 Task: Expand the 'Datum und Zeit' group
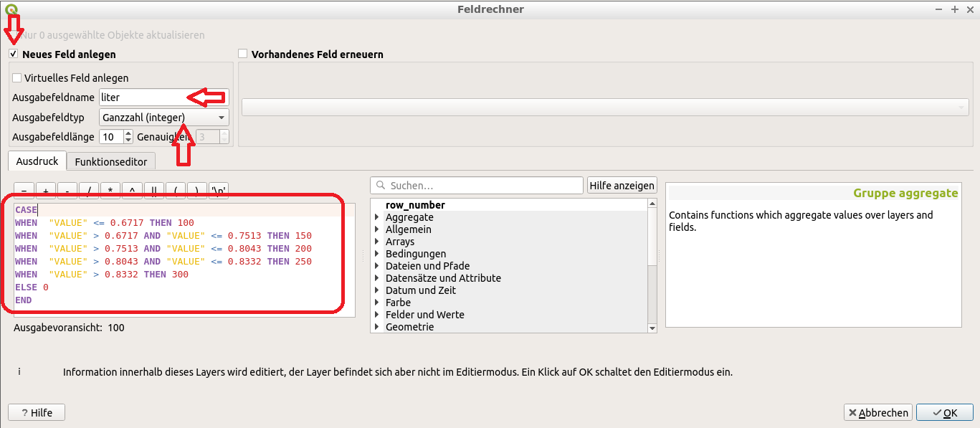pyautogui.click(x=378, y=290)
